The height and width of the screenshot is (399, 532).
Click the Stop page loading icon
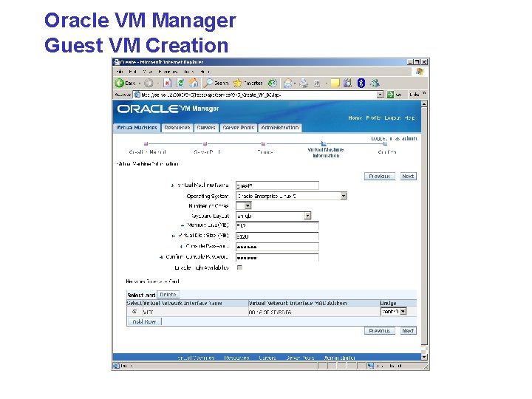(167, 83)
